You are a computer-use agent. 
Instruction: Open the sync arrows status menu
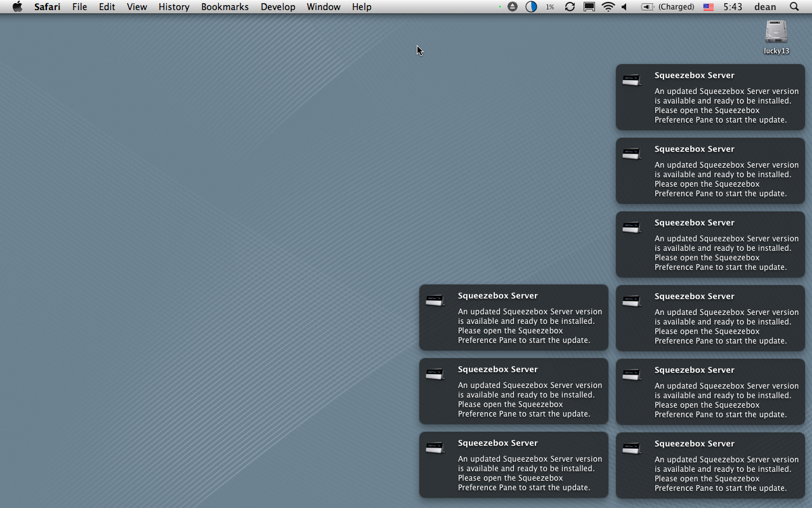pyautogui.click(x=570, y=7)
